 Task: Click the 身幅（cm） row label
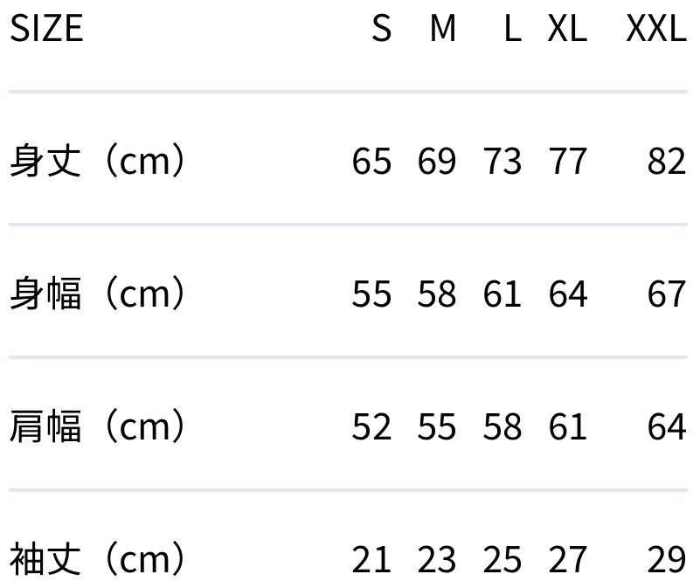pyautogui.click(x=98, y=294)
